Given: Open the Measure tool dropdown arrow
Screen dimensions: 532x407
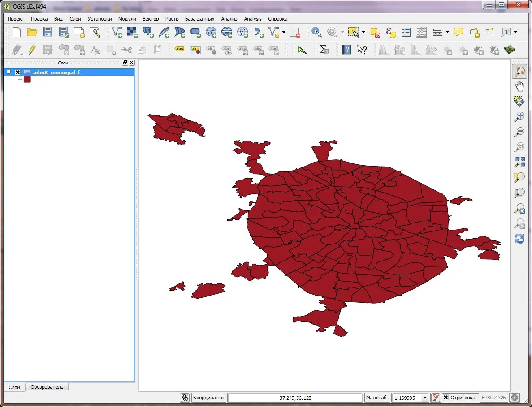Looking at the screenshot, I should (448, 32).
